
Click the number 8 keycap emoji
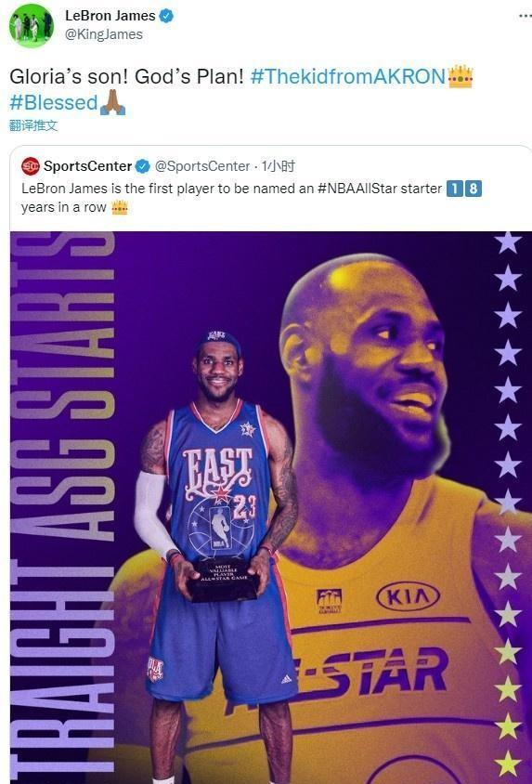(474, 189)
